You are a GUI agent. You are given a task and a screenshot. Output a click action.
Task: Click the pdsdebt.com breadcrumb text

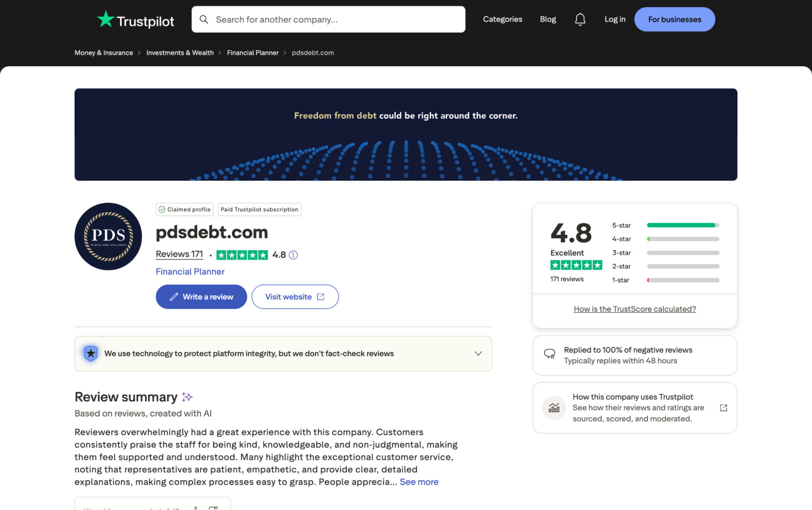coord(313,53)
